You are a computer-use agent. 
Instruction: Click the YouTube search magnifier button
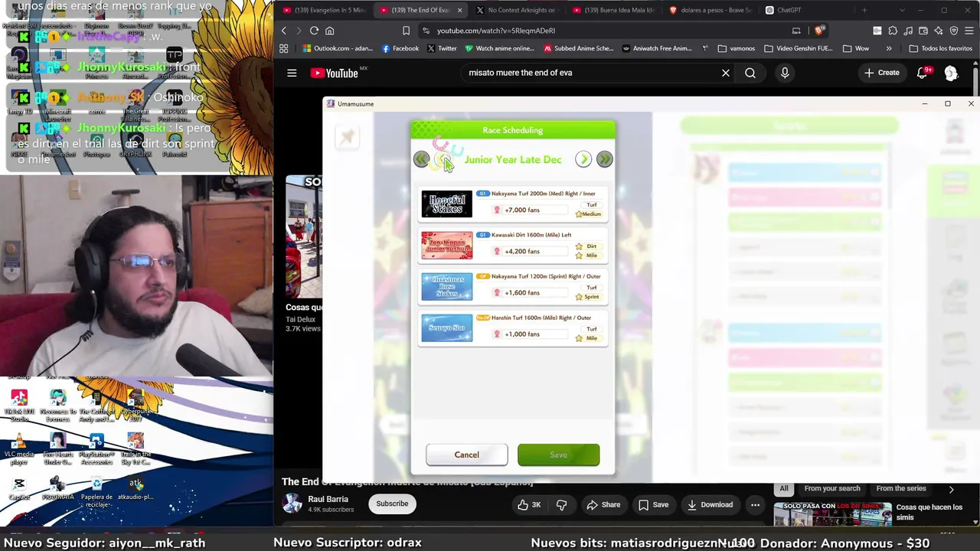coord(750,73)
